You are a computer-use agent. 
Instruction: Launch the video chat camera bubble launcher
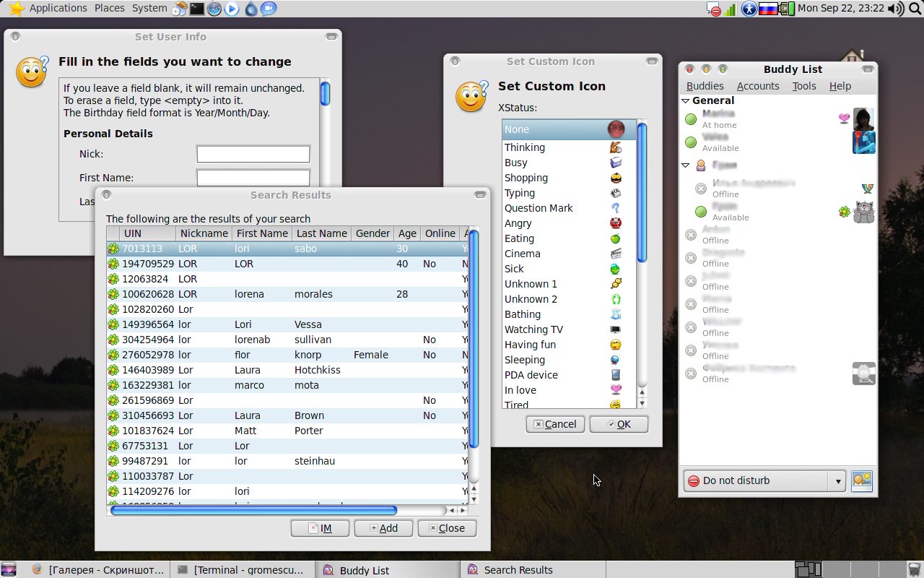click(x=268, y=9)
